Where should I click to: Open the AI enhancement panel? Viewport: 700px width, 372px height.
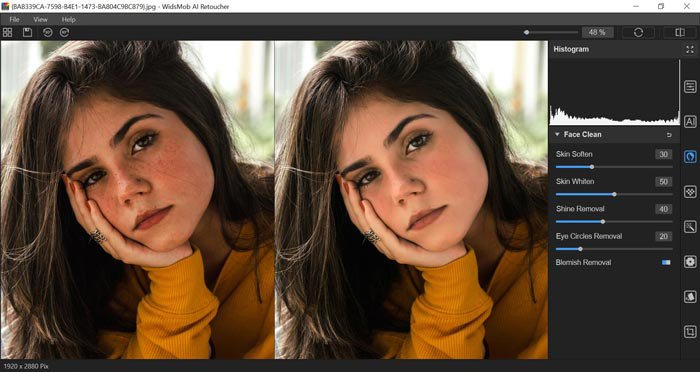tap(690, 121)
